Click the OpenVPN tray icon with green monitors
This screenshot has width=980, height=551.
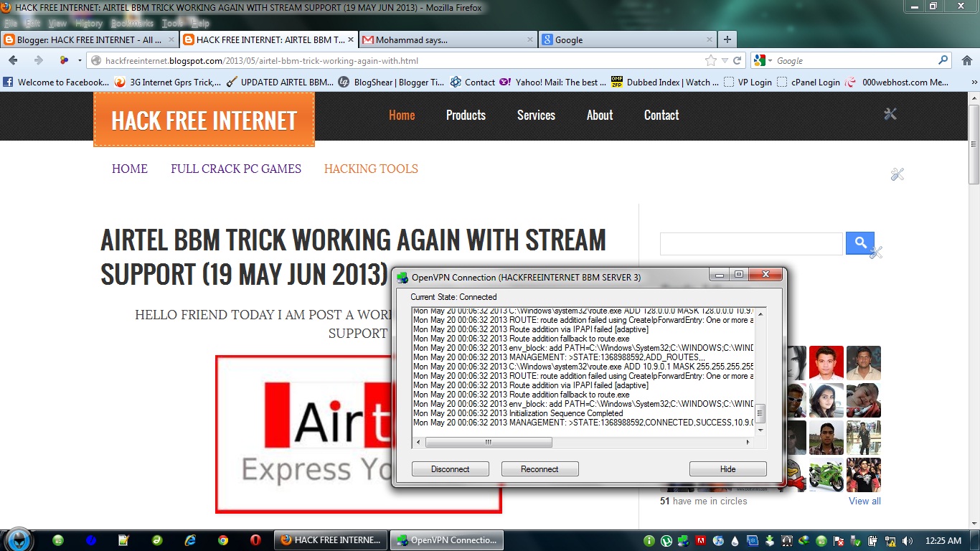click(684, 541)
